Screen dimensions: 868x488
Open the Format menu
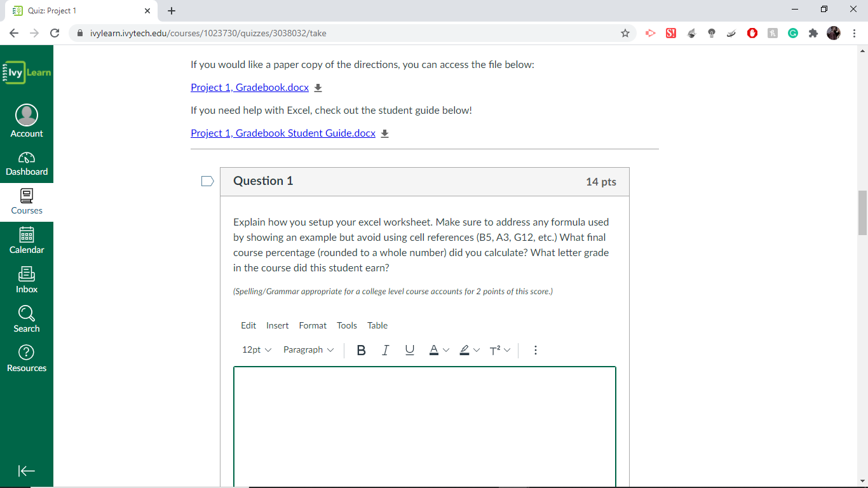click(313, 325)
